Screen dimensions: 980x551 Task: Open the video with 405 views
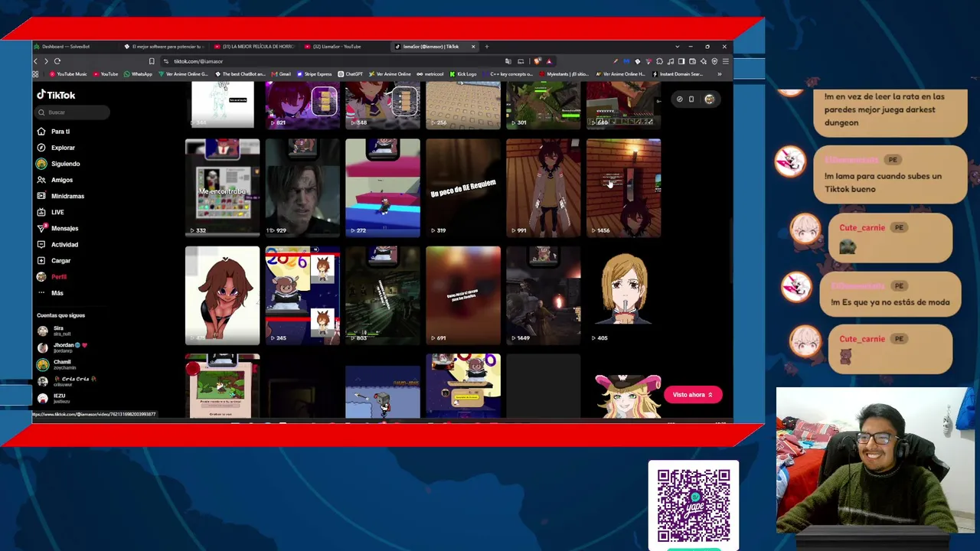tap(624, 295)
